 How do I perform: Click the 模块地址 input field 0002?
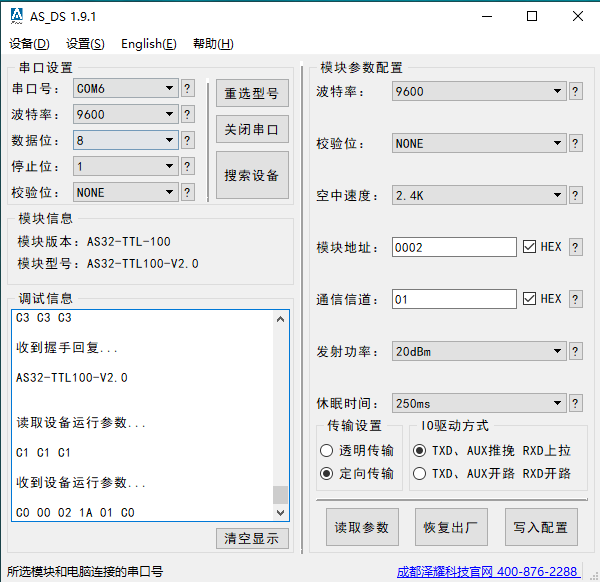tap(454, 247)
